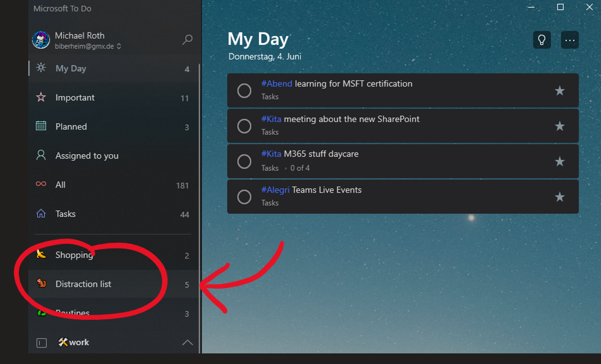Click Michael Roth's profile avatar
Viewport: 601px width, 364px height.
point(41,40)
